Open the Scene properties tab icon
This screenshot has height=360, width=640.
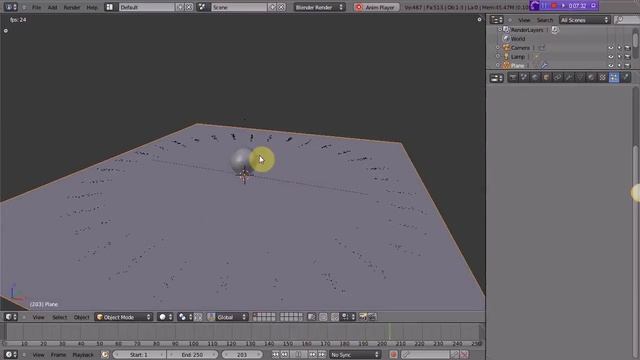pyautogui.click(x=524, y=78)
